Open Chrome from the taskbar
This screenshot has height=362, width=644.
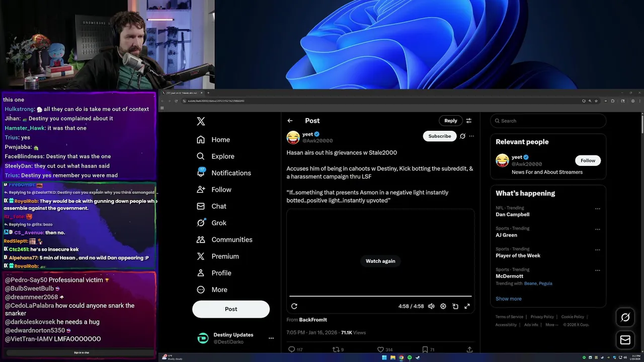pos(401,358)
